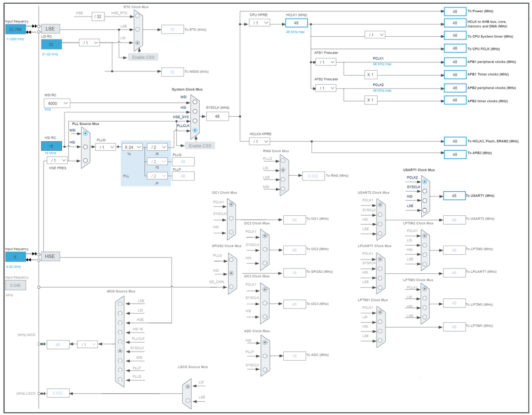
Task: Select MSI in System Clock Mux
Action: (x=195, y=102)
